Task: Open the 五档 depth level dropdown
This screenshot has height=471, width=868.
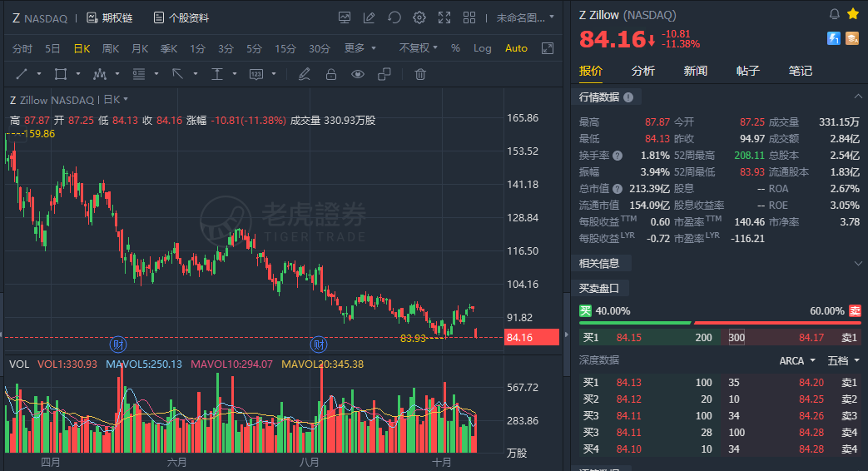Action: tap(843, 361)
